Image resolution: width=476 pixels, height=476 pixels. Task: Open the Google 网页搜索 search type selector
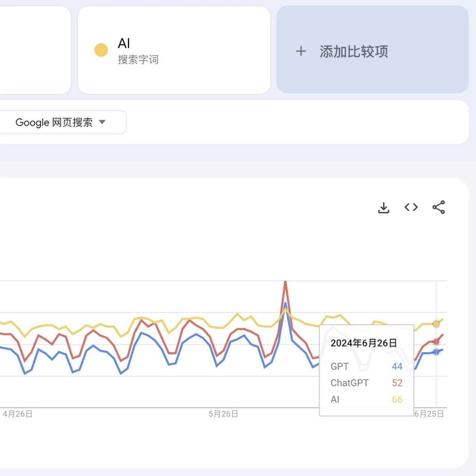pos(54,122)
